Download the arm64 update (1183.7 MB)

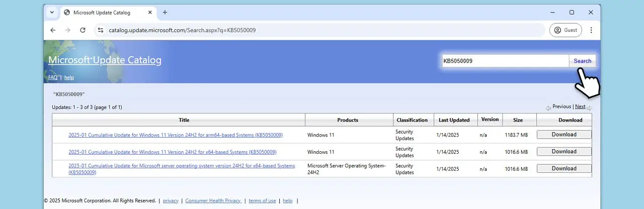pos(564,134)
